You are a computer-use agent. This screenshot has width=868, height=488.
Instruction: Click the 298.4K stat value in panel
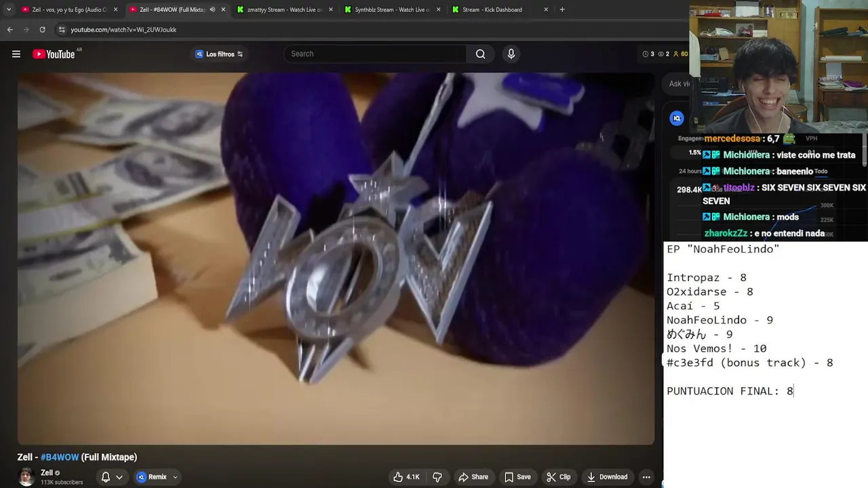[x=689, y=190]
